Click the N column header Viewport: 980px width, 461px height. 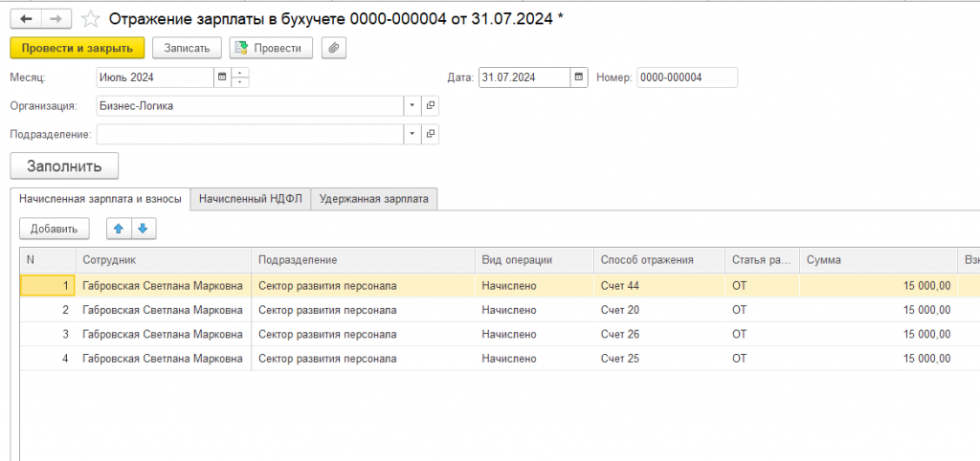tap(48, 260)
